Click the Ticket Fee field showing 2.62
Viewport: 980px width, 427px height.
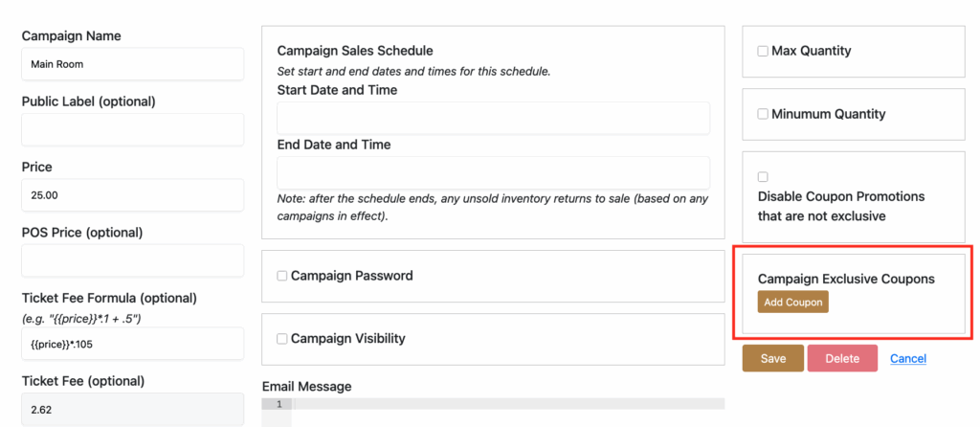(x=132, y=409)
